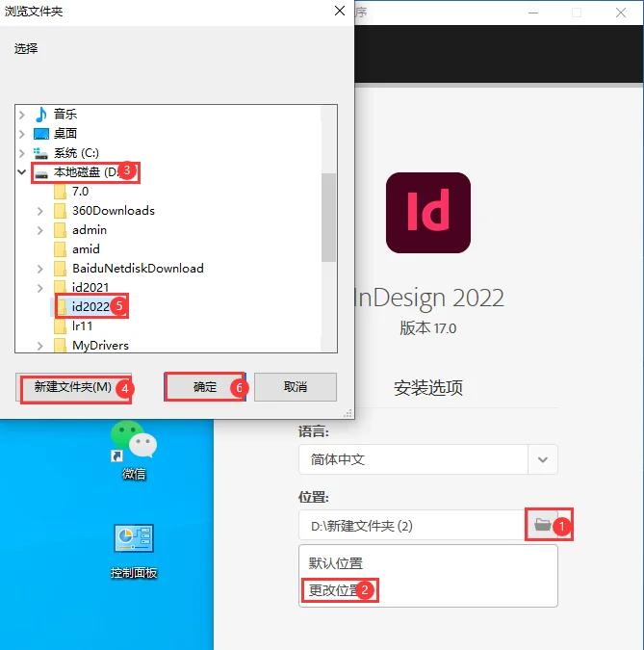The height and width of the screenshot is (650, 644).
Task: Click folder icon beside BaiduNetdiskDownload
Action: click(x=60, y=269)
